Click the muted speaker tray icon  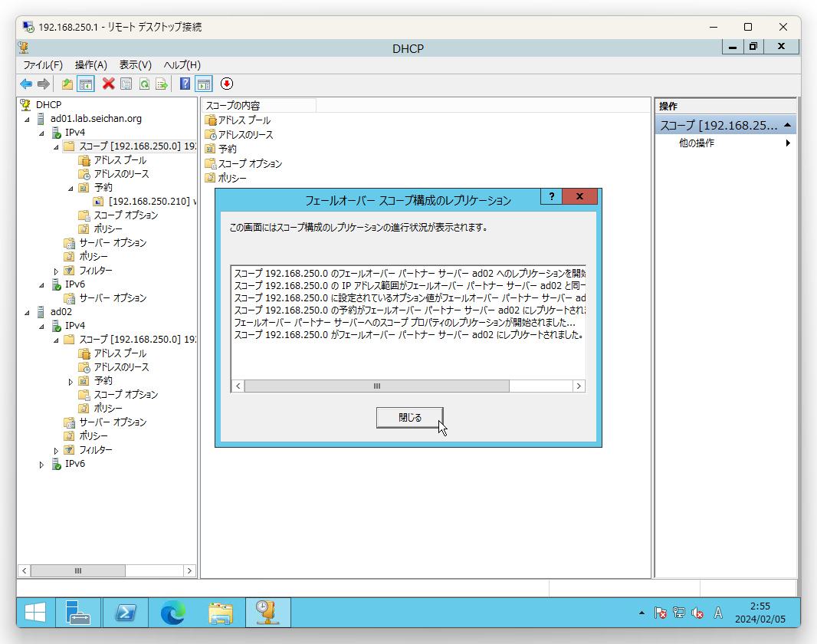coord(697,613)
